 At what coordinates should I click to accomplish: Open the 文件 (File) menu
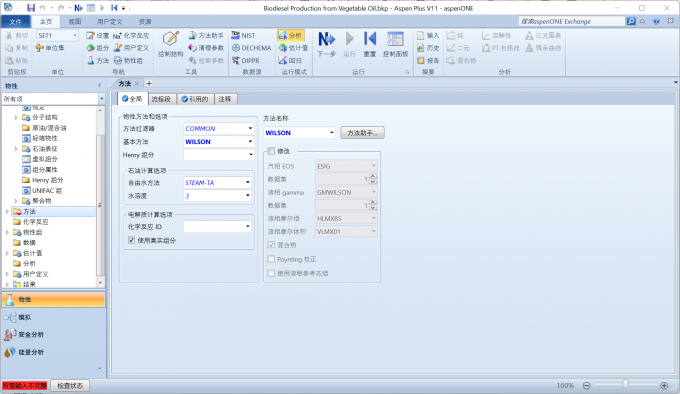pos(16,22)
